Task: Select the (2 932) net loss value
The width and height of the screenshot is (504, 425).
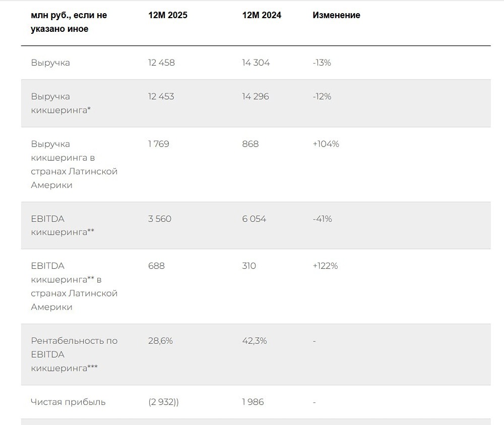Action: [163, 402]
